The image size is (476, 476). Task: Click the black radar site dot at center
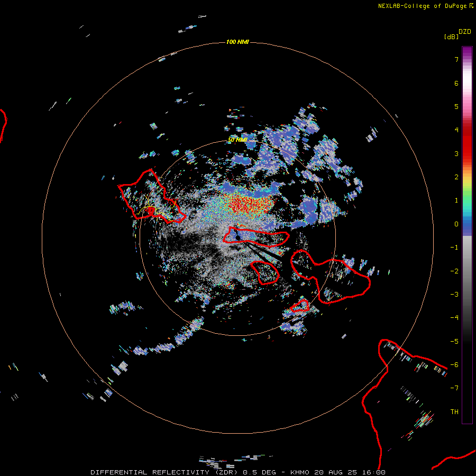click(x=237, y=237)
